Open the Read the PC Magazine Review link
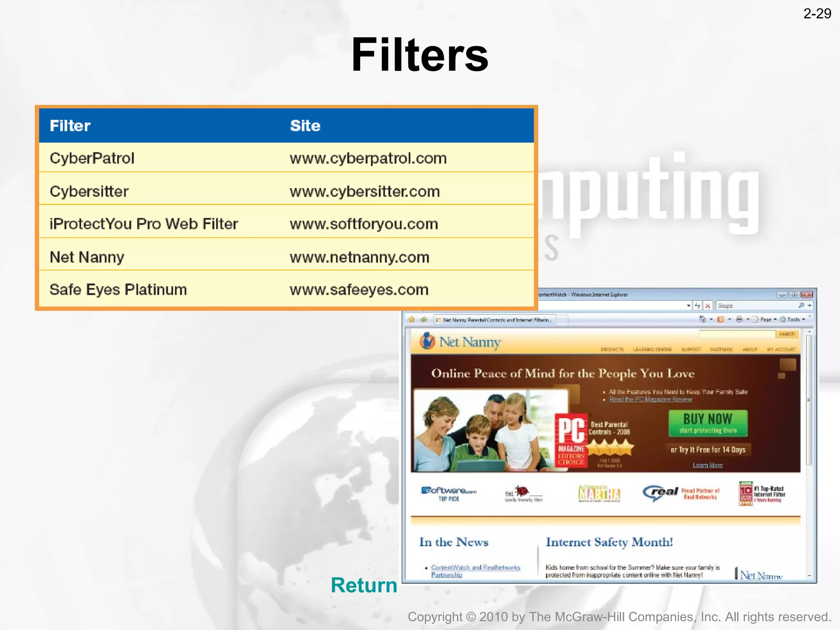The width and height of the screenshot is (840, 630). tap(651, 399)
